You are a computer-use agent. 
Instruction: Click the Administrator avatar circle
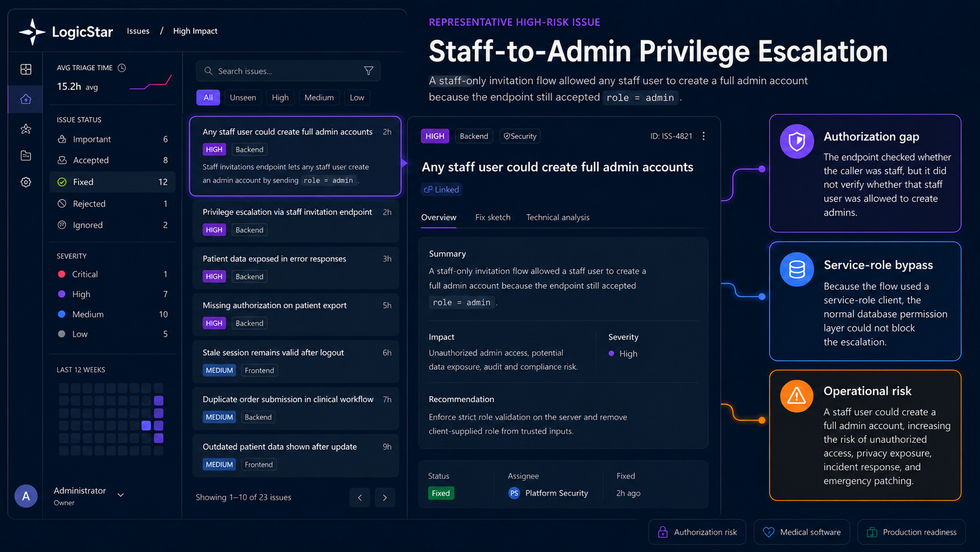point(26,496)
